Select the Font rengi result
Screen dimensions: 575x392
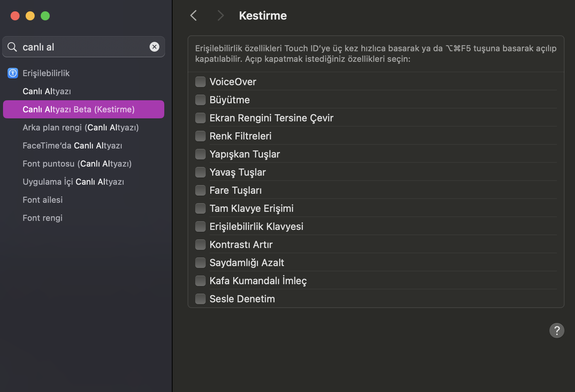pos(84,218)
